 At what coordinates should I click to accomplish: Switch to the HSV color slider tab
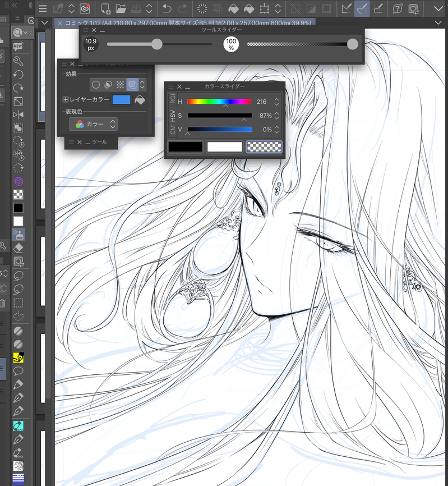click(x=173, y=115)
